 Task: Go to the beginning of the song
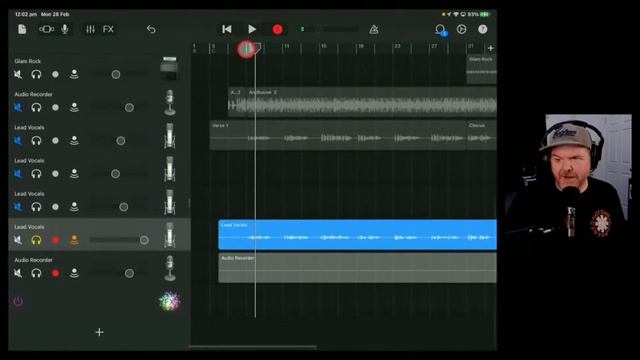pos(227,29)
